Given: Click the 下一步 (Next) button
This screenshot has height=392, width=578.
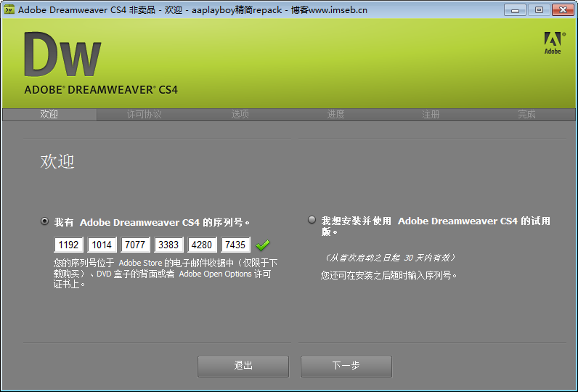Looking at the screenshot, I should click(x=346, y=366).
